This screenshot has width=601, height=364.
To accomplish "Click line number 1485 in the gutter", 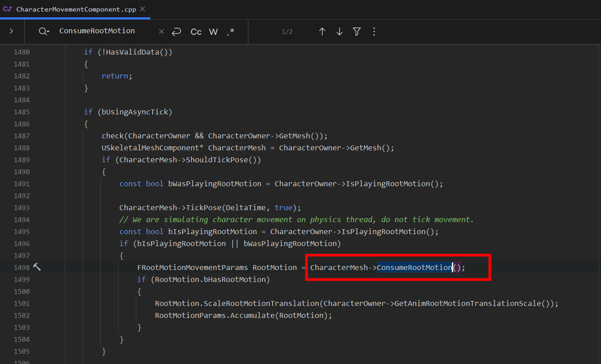I will point(22,112).
